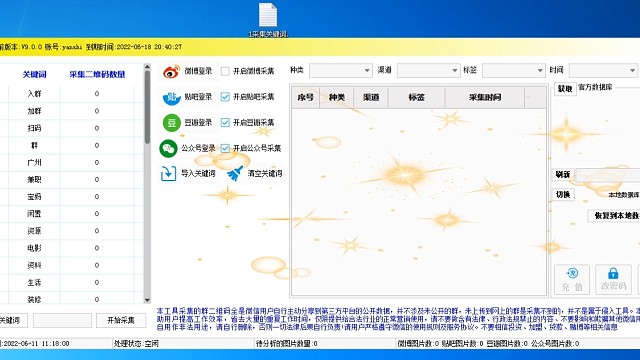This screenshot has width=640, height=360.
Task: Uncheck the 开启公众号采集 checkbox
Action: tap(225, 148)
